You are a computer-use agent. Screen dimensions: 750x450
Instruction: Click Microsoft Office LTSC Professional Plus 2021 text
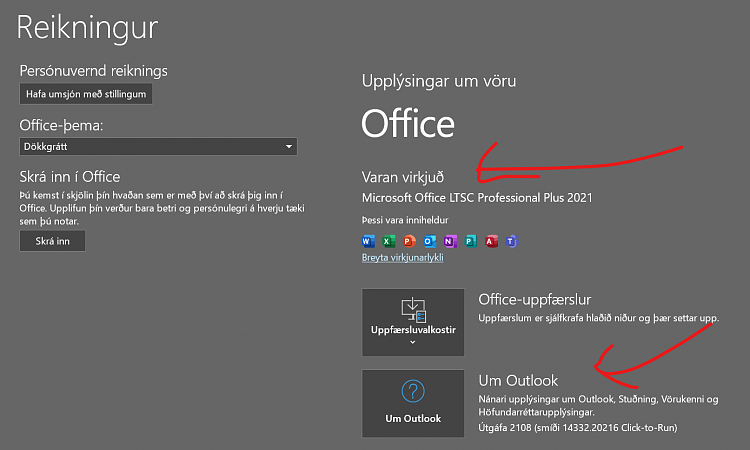(477, 198)
